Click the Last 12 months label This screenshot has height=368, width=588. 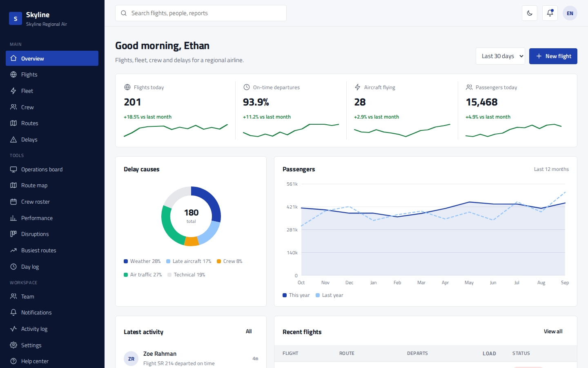click(x=551, y=169)
